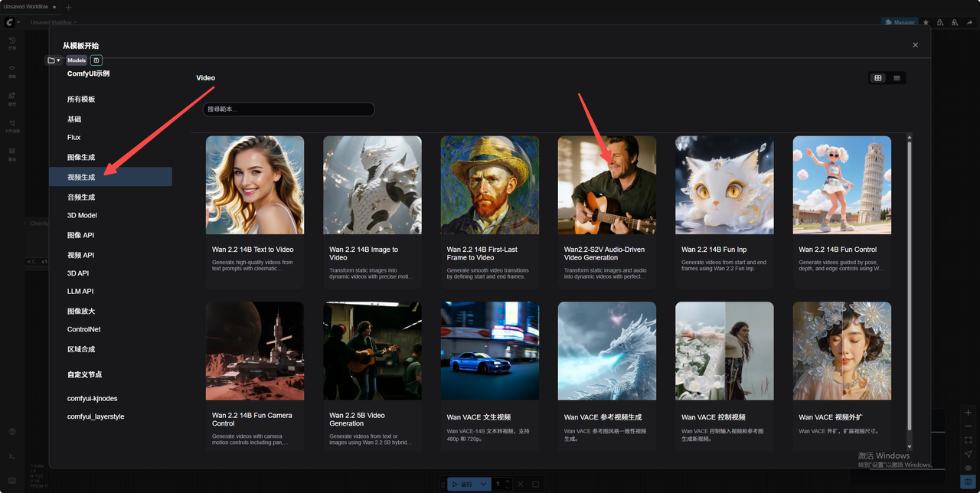The image size is (980, 493).
Task: Select the Flux template category
Action: point(110,138)
